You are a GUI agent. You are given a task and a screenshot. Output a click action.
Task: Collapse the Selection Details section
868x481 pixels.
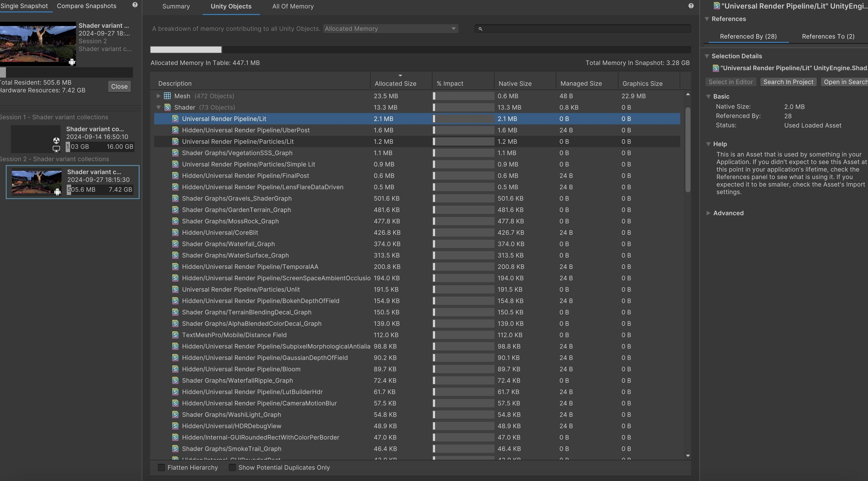point(707,56)
